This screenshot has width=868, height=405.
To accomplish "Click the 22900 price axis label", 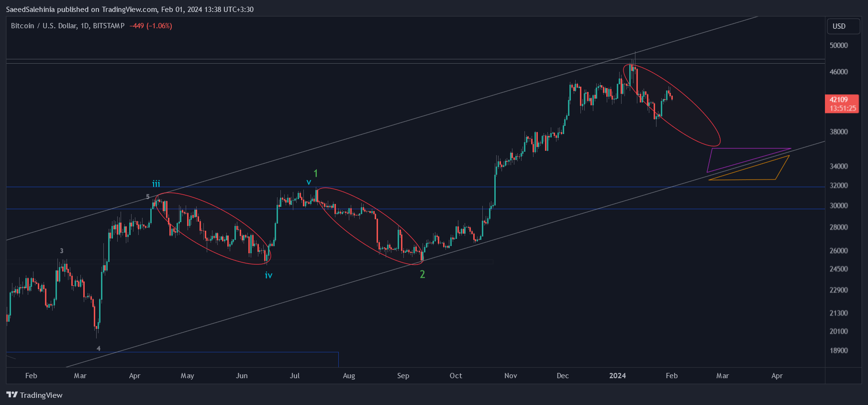I will (838, 290).
